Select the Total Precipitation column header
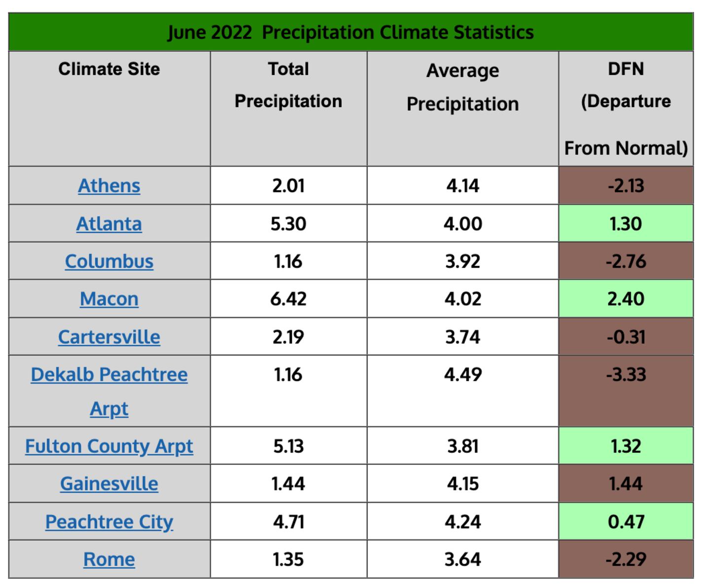 pos(288,85)
